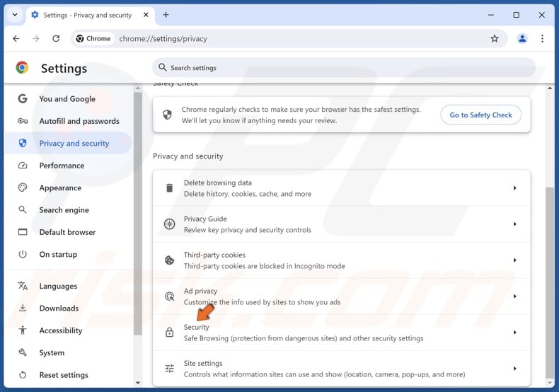The width and height of the screenshot is (559, 392).
Task: Open Autofill and passwords section
Action: pos(79,121)
